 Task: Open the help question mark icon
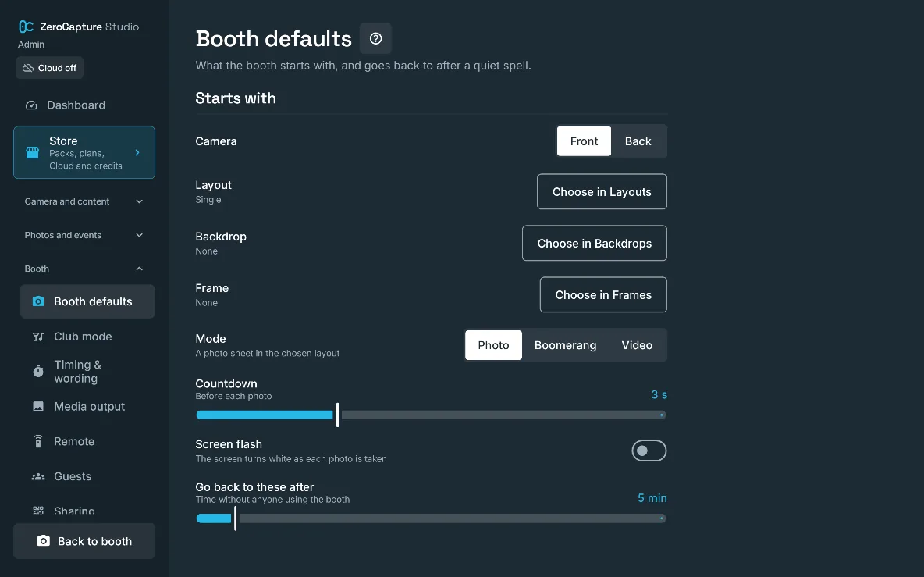click(375, 38)
